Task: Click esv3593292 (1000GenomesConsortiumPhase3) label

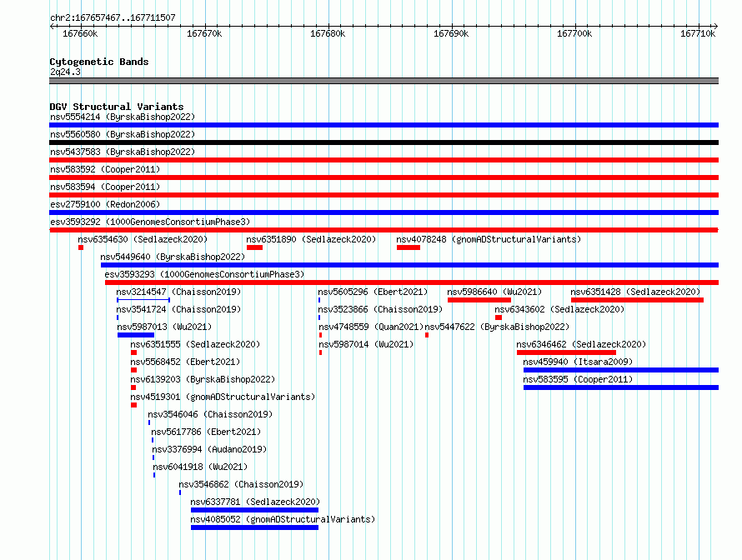Action: [x=150, y=222]
